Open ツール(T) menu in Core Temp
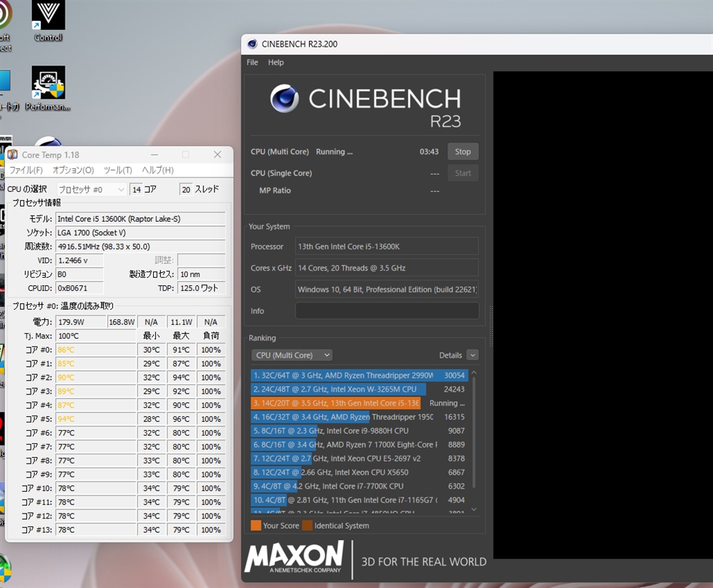Viewport: 713px width, 588px height. (117, 170)
